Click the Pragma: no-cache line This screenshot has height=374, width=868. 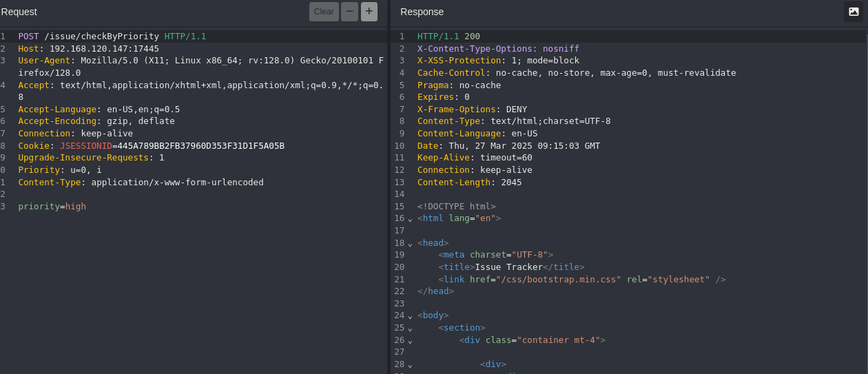[x=459, y=85]
